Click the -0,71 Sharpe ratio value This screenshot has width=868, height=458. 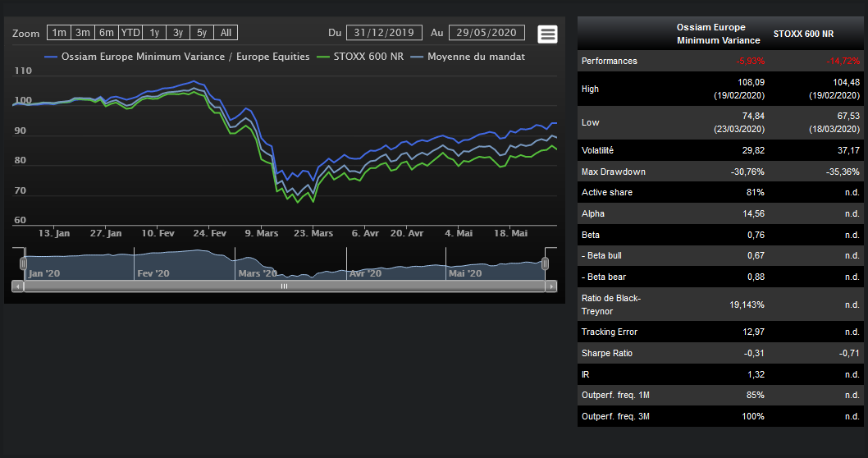(x=848, y=353)
